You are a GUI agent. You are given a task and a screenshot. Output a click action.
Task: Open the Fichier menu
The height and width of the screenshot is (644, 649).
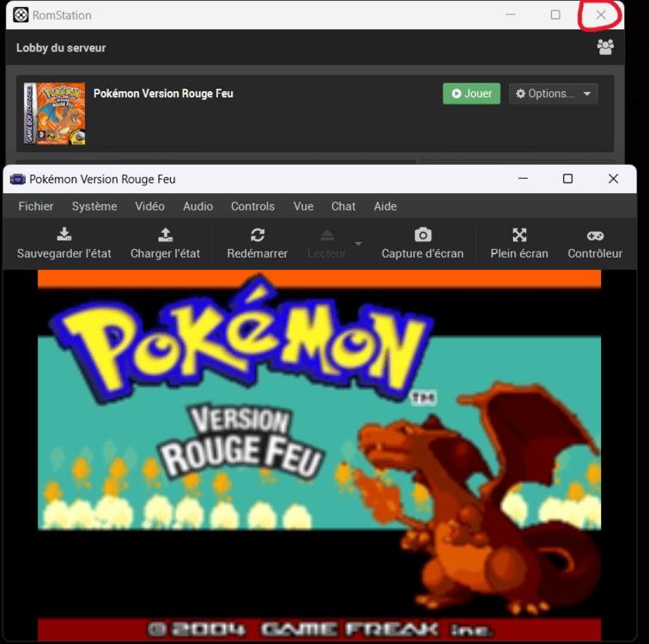(x=36, y=206)
